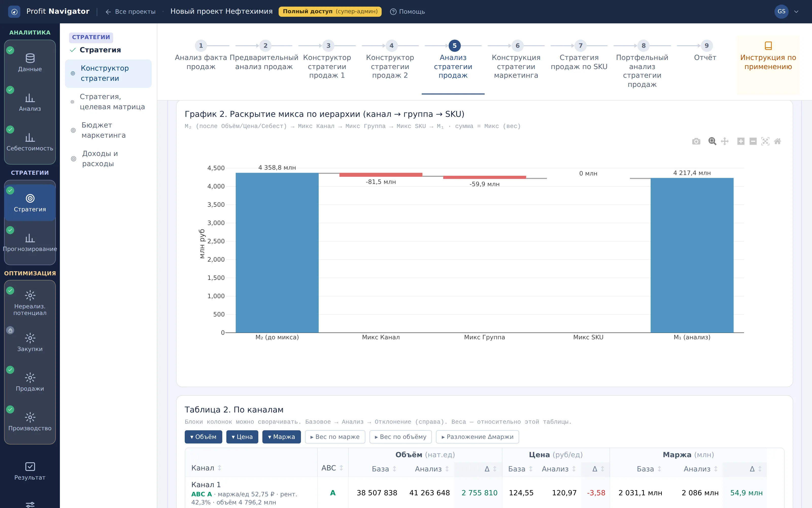Viewport: 812px width, 508px height.
Task: Click the chart zoom out minus icon
Action: [753, 141]
